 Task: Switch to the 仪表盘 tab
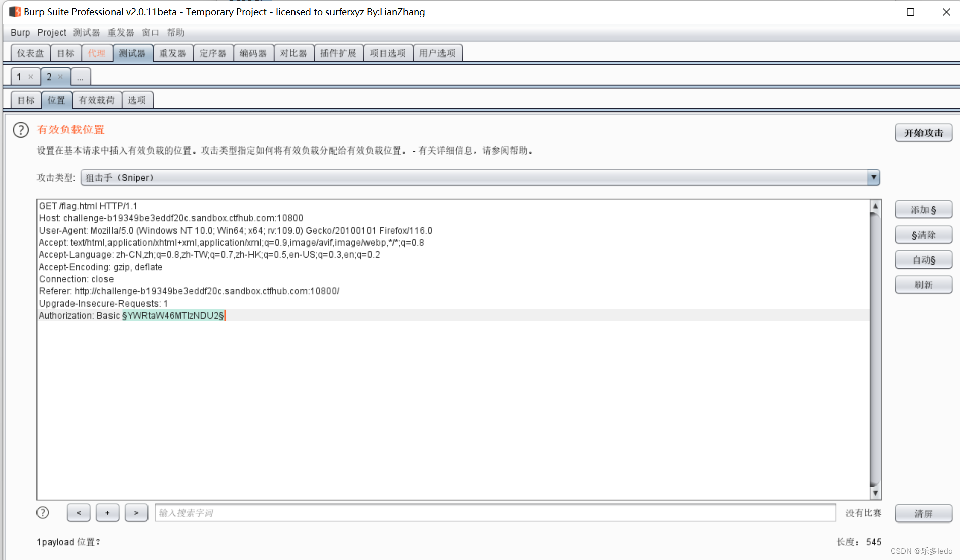point(30,53)
